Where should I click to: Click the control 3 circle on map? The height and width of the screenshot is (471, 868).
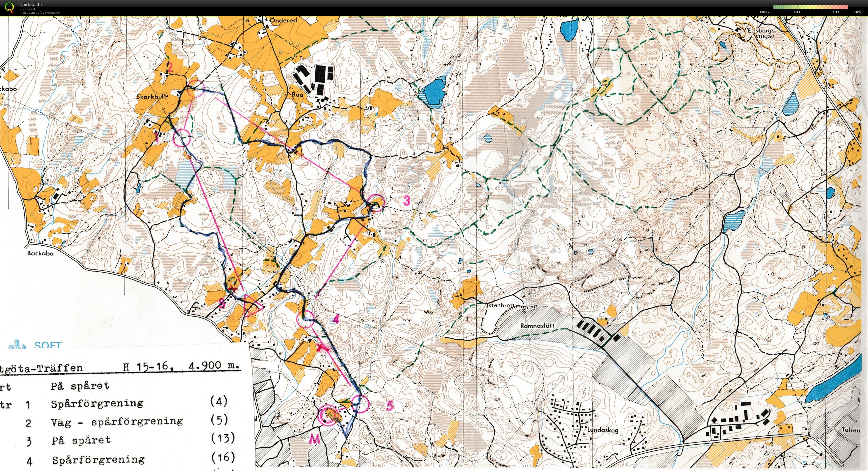click(375, 203)
